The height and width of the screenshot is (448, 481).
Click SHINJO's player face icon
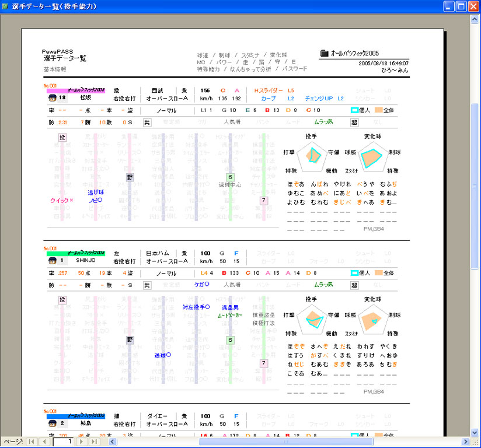point(53,261)
